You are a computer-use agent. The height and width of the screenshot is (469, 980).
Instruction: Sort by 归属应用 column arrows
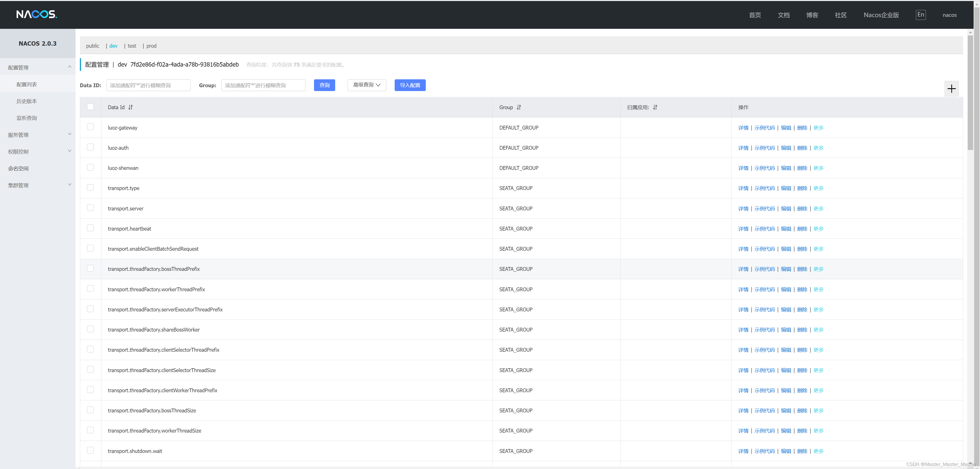coord(655,107)
